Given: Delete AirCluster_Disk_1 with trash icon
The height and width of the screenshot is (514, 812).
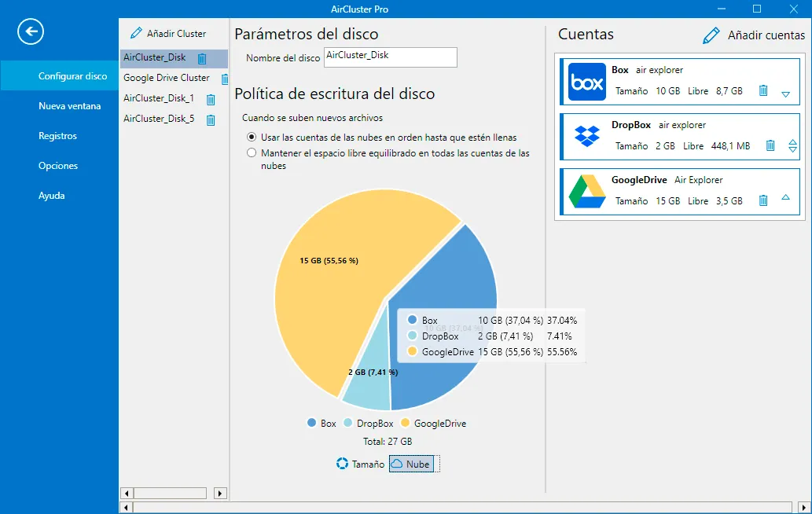Looking at the screenshot, I should click(x=211, y=99).
